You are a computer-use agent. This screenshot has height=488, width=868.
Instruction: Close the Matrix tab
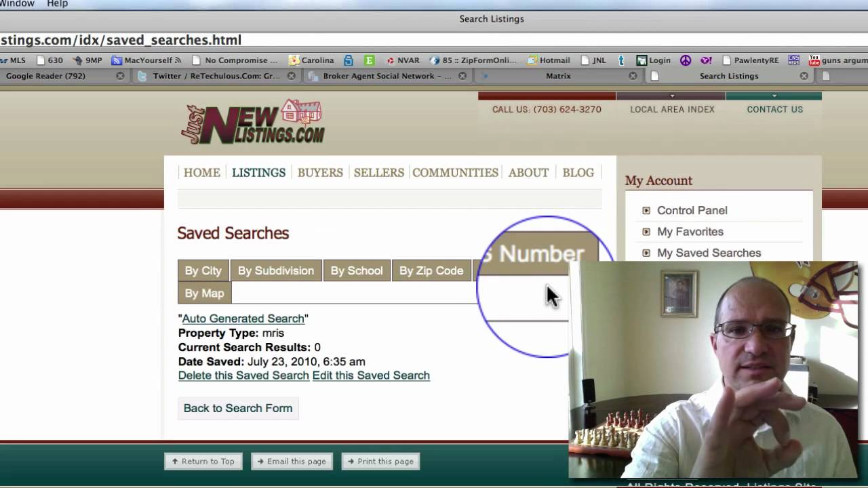[x=633, y=76]
